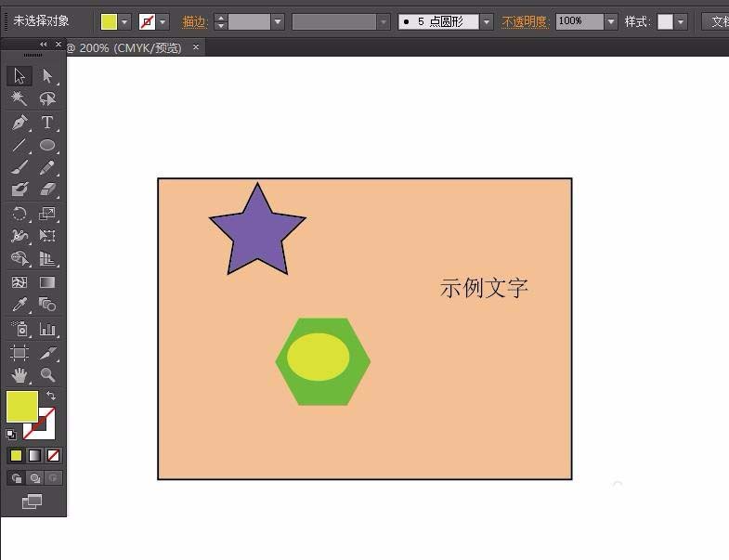The width and height of the screenshot is (729, 560).
Task: Click the 样式 style swatch
Action: 665,22
